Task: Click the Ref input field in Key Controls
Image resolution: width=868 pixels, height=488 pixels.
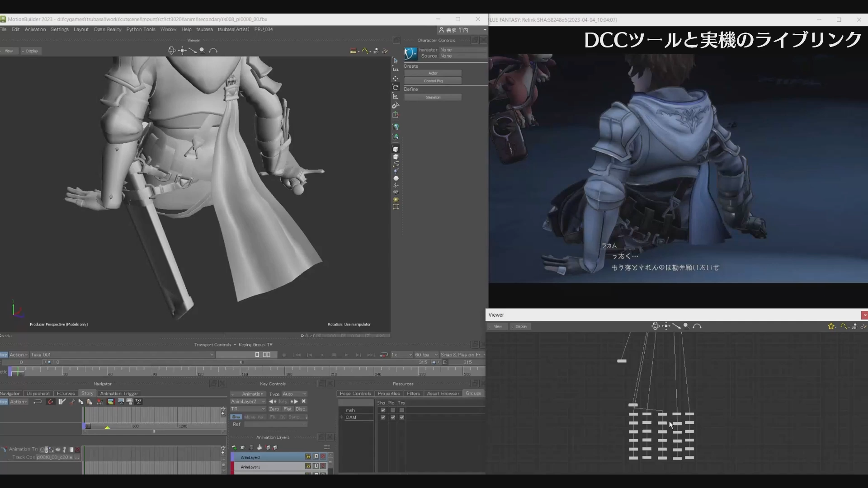Action: [x=275, y=424]
